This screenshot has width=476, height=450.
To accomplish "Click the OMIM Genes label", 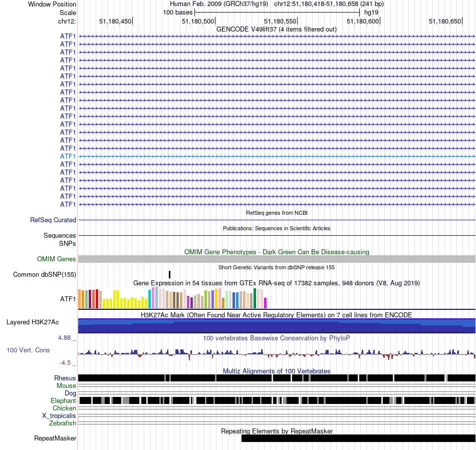I will click(x=56, y=259).
